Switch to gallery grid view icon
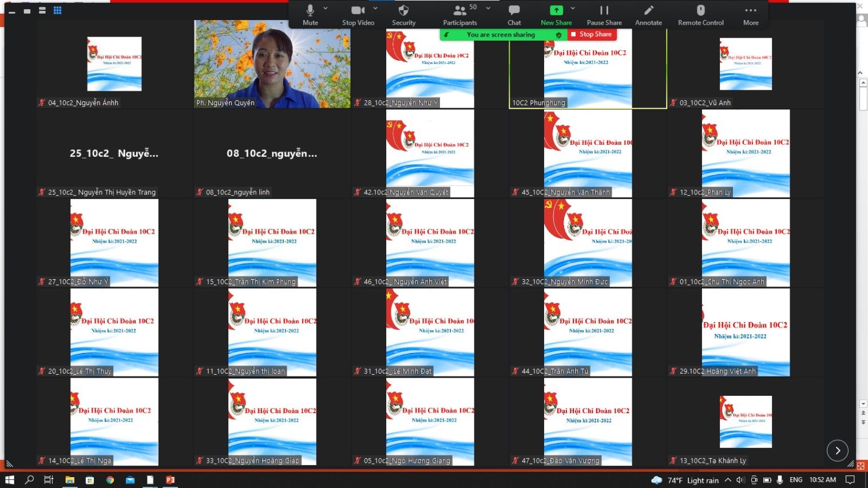Screen dimensions: 868x488 pos(57,10)
